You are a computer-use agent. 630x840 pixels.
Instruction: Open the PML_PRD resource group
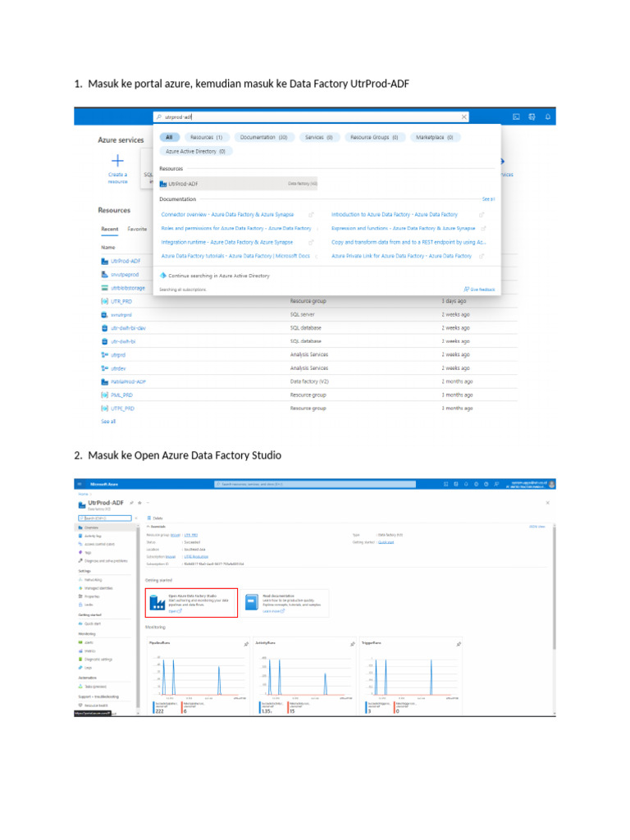click(x=121, y=395)
